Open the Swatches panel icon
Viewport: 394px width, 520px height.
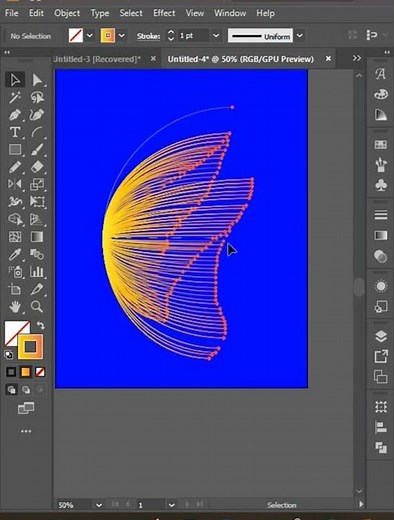(381, 144)
